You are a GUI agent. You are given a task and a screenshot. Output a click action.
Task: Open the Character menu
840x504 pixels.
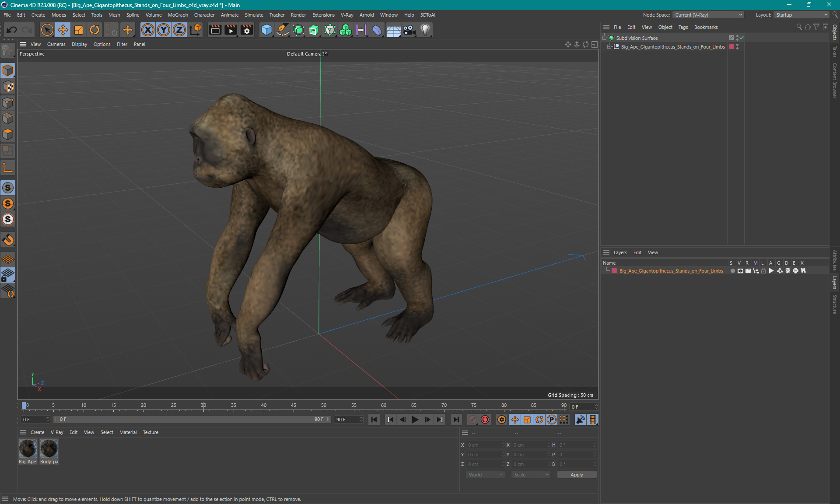pyautogui.click(x=204, y=15)
